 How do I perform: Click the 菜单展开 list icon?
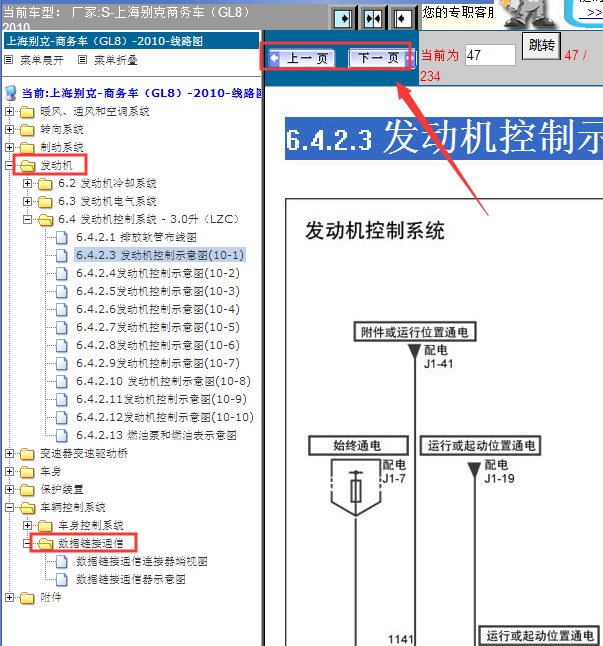click(x=9, y=60)
